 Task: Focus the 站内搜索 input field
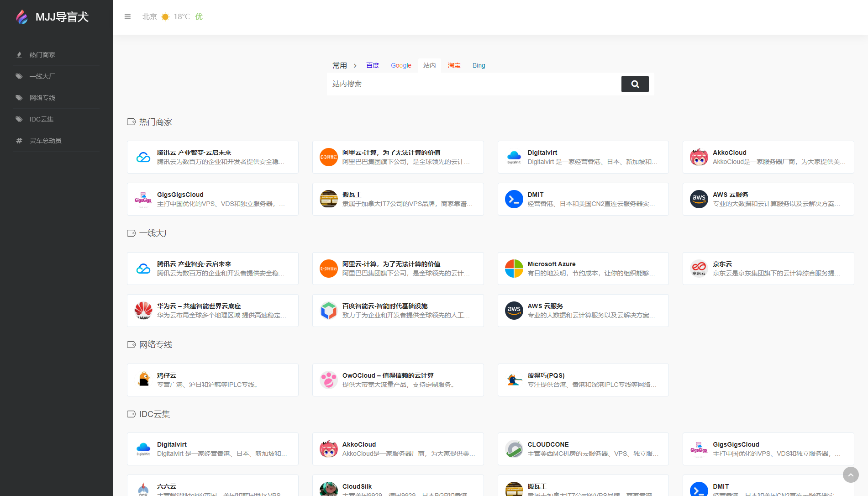click(473, 84)
